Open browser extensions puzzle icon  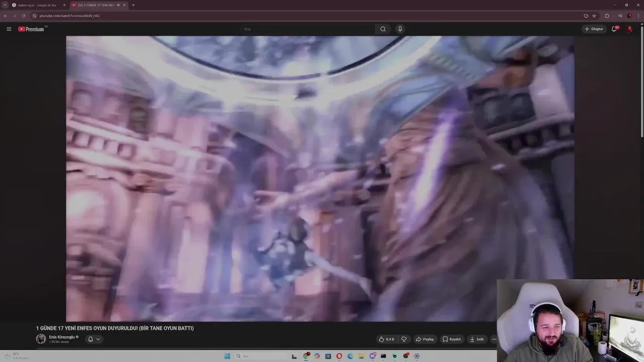click(607, 16)
